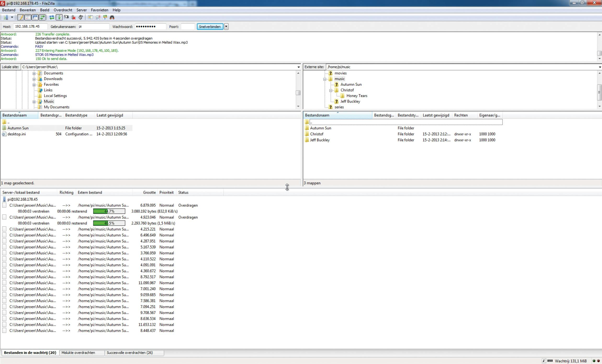Switch to Succesvolle overdrachten tab
The height and width of the screenshot is (364, 602).
coord(130,353)
